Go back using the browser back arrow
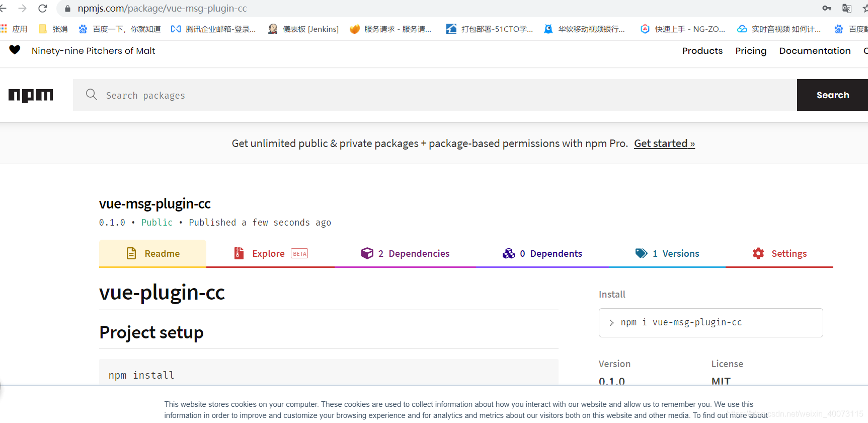Image resolution: width=868 pixels, height=423 pixels. pyautogui.click(x=3, y=9)
